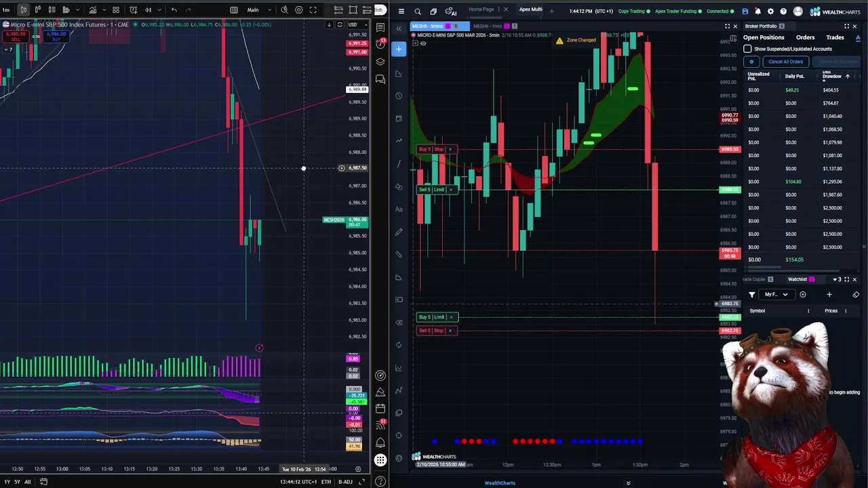Enter fullscreen mode in TradingView chart
The image size is (868, 488).
[x=313, y=9]
